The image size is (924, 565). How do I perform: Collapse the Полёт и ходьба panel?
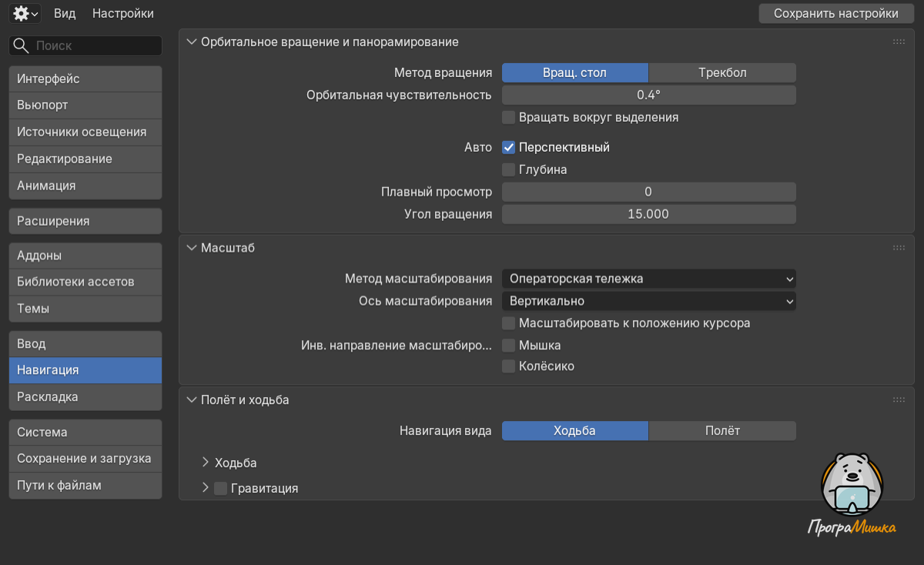coord(192,400)
